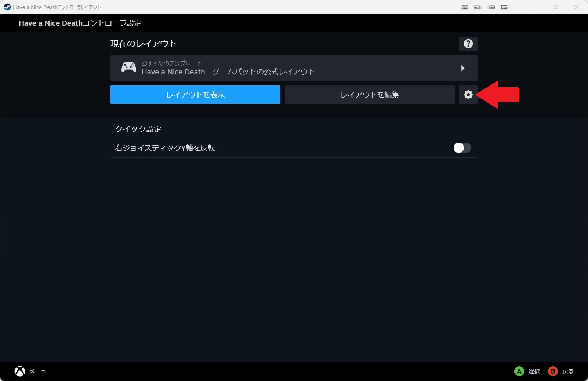Minimize the controller layout window
The image size is (588, 381).
click(x=534, y=7)
